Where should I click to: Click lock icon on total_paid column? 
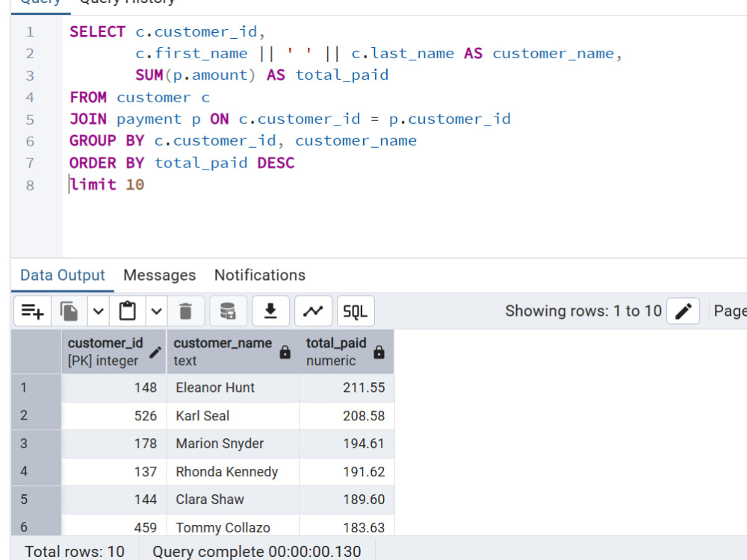[x=379, y=352]
